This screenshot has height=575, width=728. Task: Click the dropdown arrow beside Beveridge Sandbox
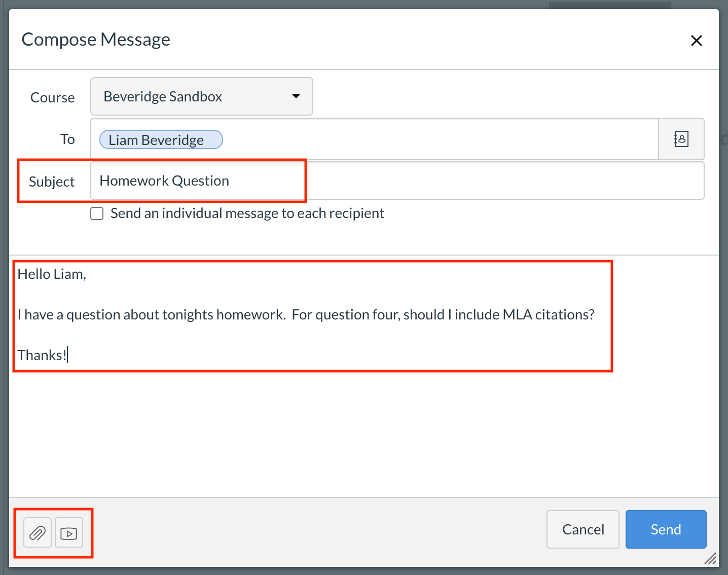click(296, 96)
